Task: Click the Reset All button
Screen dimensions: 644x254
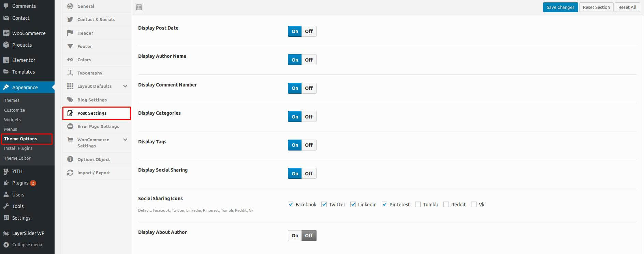Action: pos(627,7)
